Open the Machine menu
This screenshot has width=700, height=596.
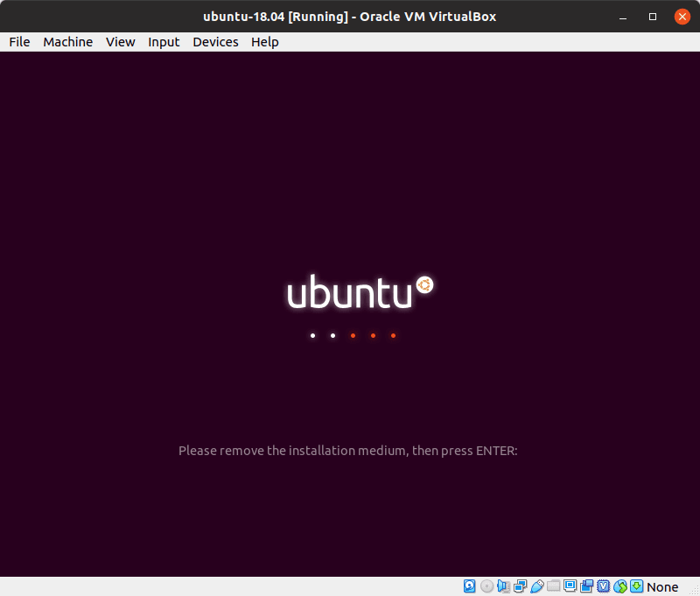pyautogui.click(x=68, y=42)
